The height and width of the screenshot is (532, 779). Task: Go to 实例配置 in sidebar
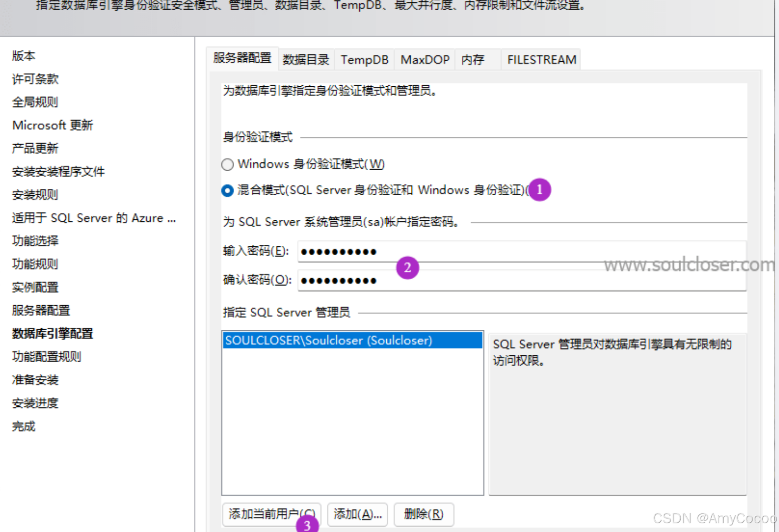point(35,287)
